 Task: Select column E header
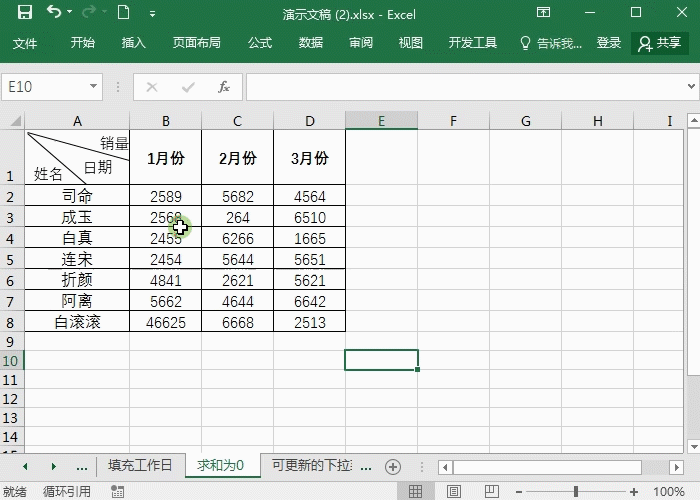pyautogui.click(x=381, y=121)
